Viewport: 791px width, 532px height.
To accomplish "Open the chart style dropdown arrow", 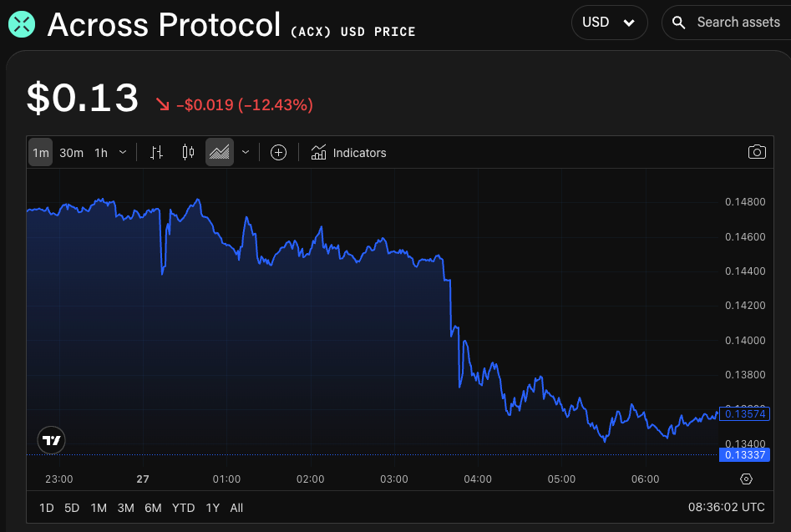I will click(245, 152).
